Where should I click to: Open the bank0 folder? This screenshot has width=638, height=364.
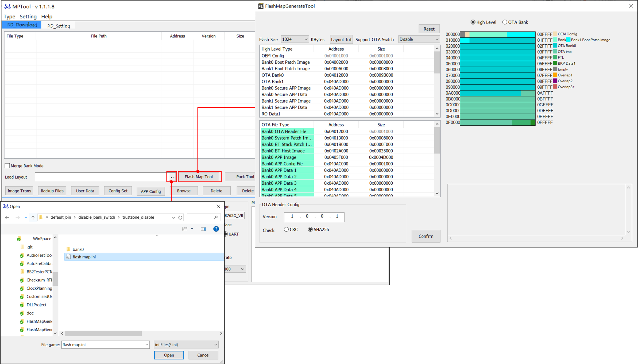pos(78,249)
